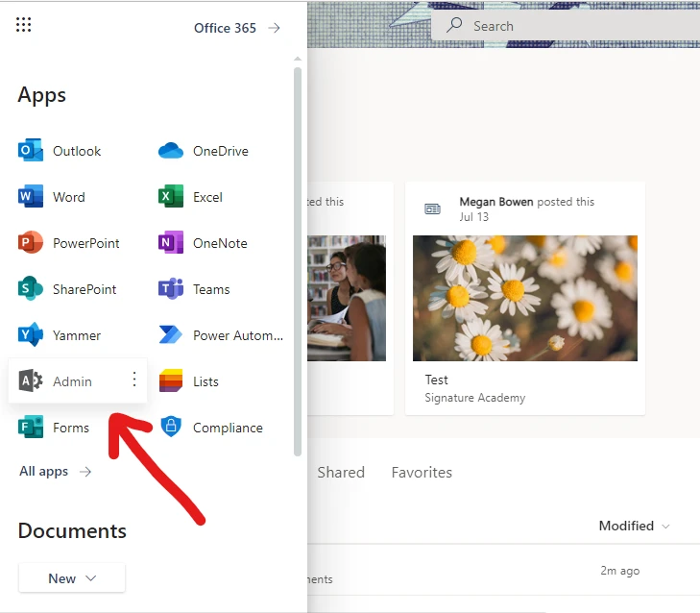The image size is (700, 613).
Task: Open the Admin app more options menu
Action: [x=133, y=380]
